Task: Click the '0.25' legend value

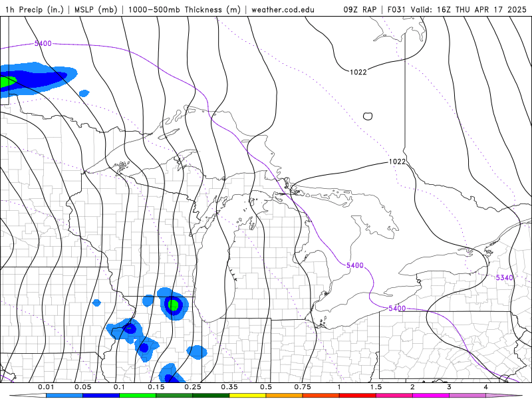Action: 193,387
